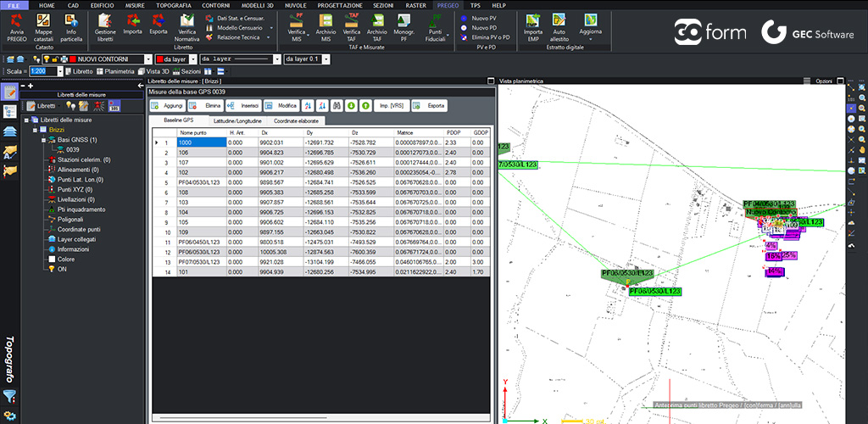The width and height of the screenshot is (868, 424).
Task: Switch to Coordinate elaborate tab
Action: [x=296, y=120]
